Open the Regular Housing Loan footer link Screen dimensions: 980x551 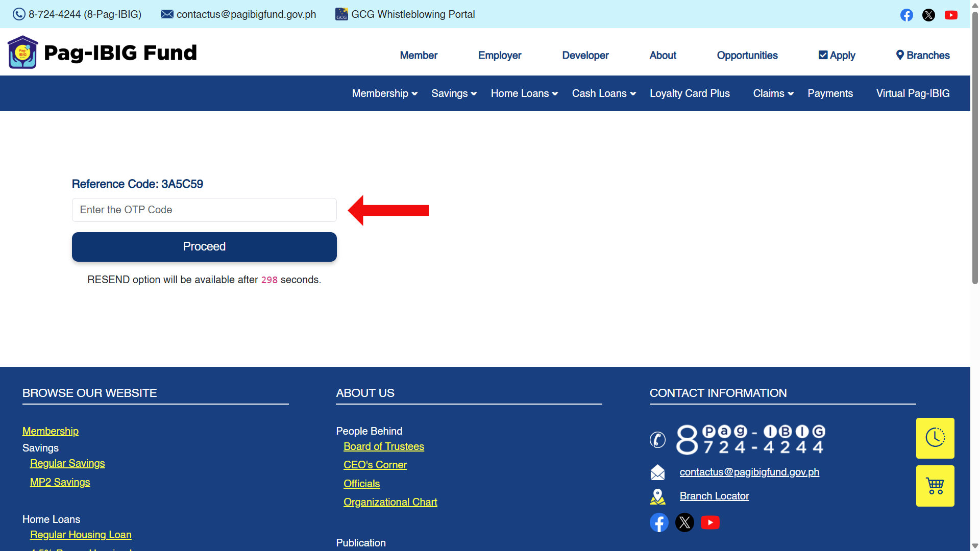pyautogui.click(x=81, y=535)
